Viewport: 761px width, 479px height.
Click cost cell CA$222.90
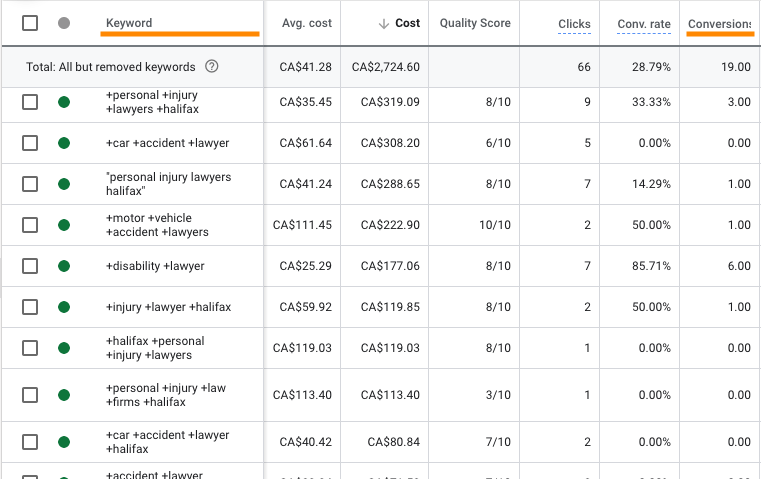(x=390, y=225)
